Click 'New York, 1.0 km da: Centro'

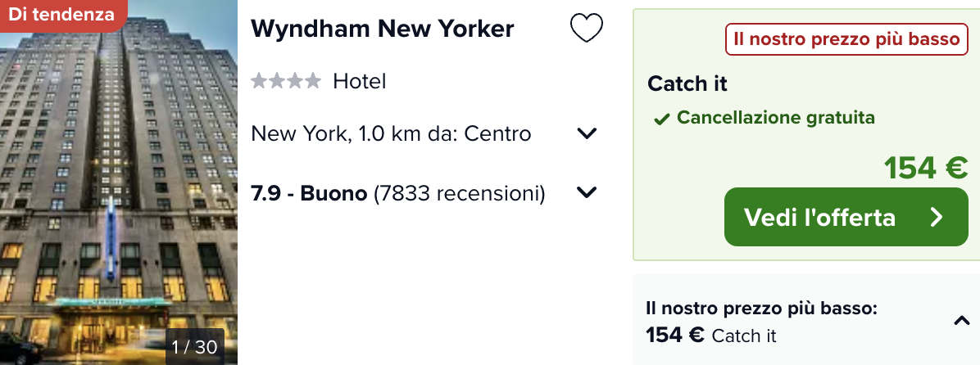[391, 133]
